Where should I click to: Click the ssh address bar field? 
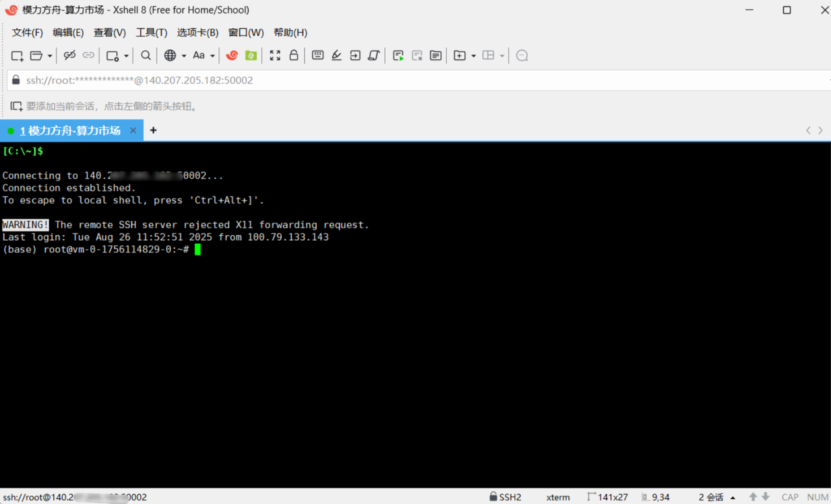(415, 80)
